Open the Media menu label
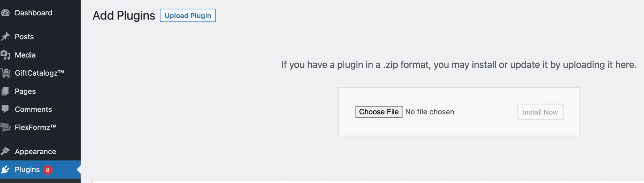 (x=25, y=55)
